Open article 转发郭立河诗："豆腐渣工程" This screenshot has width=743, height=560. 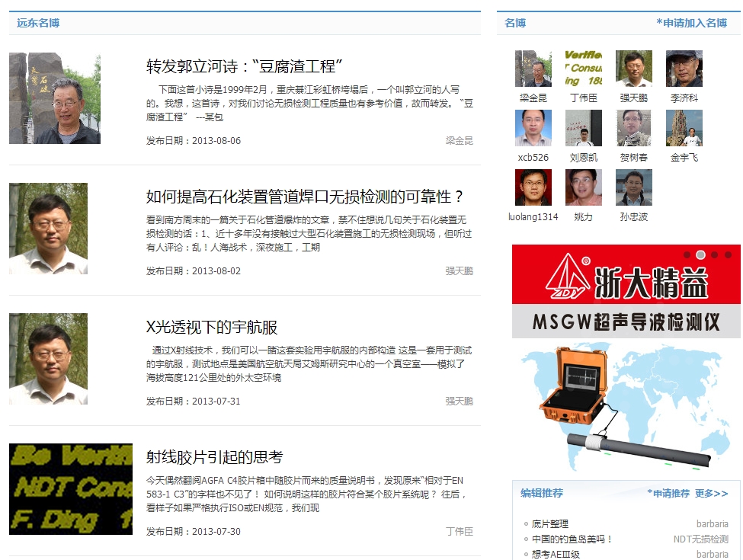click(x=244, y=66)
